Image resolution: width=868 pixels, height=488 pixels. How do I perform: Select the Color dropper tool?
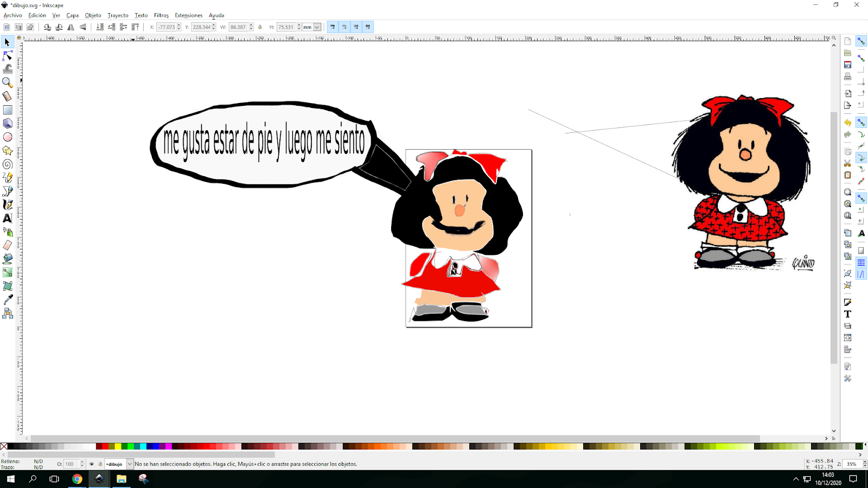[8, 300]
